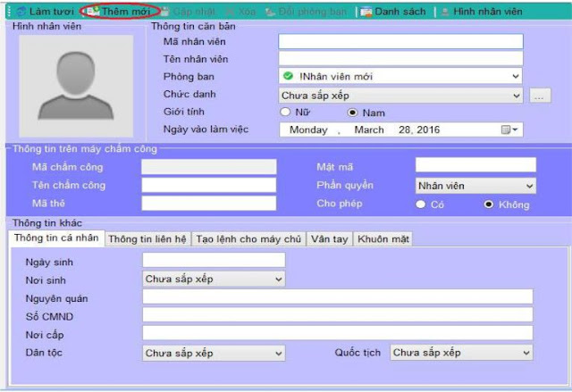The width and height of the screenshot is (572, 392).
Task: Click Làm tươi toolbar label
Action: [x=52, y=12]
